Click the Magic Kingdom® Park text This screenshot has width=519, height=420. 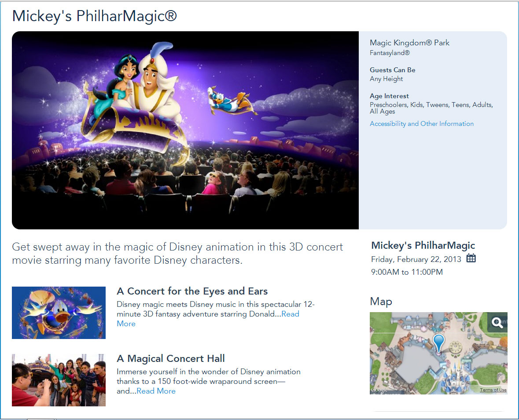[x=409, y=43]
